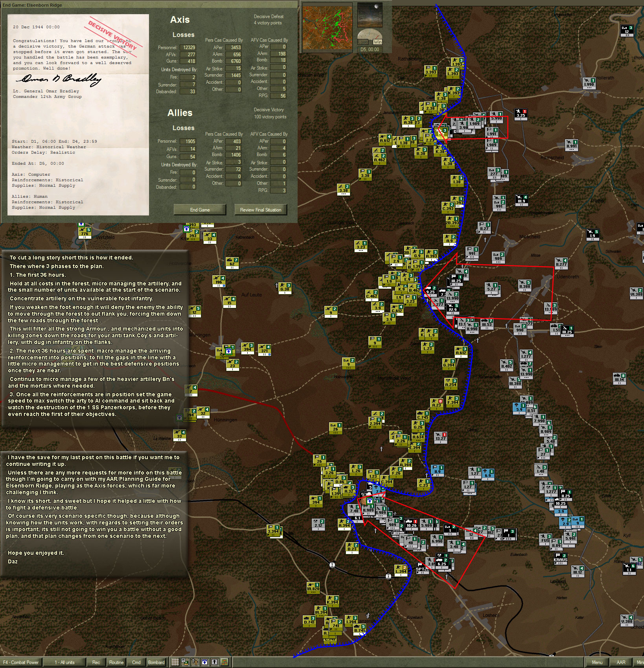
Task: Select the G.38 unit counter
Action: [x=285, y=288]
